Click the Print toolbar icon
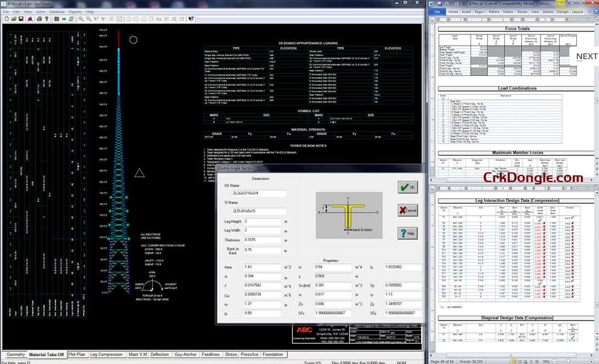The height and width of the screenshot is (364, 599). [39, 19]
